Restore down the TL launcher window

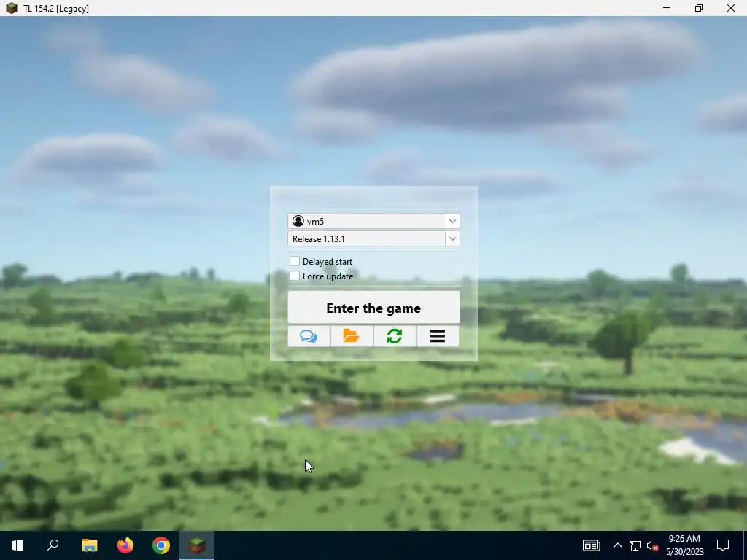[x=698, y=8]
